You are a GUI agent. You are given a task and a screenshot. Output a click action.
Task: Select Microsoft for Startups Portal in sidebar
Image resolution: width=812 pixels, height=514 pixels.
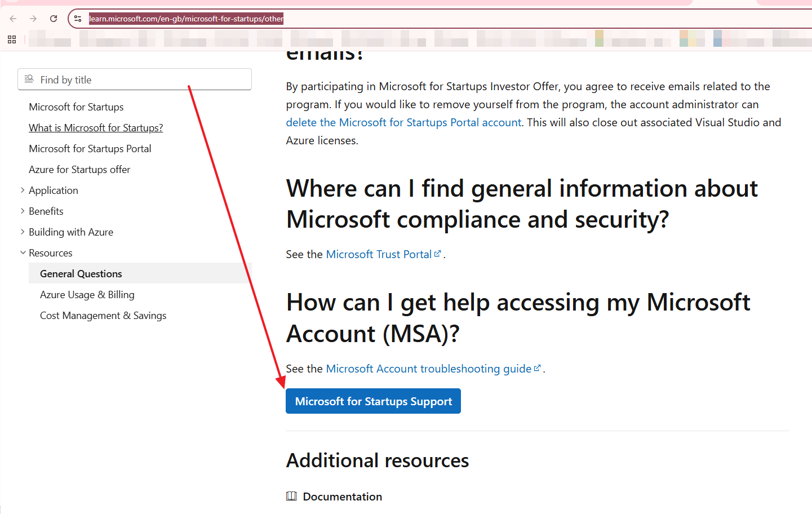(x=90, y=149)
